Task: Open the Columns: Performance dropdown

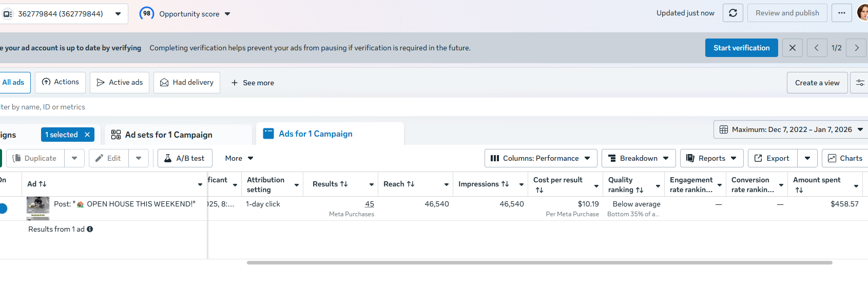Action: click(541, 158)
